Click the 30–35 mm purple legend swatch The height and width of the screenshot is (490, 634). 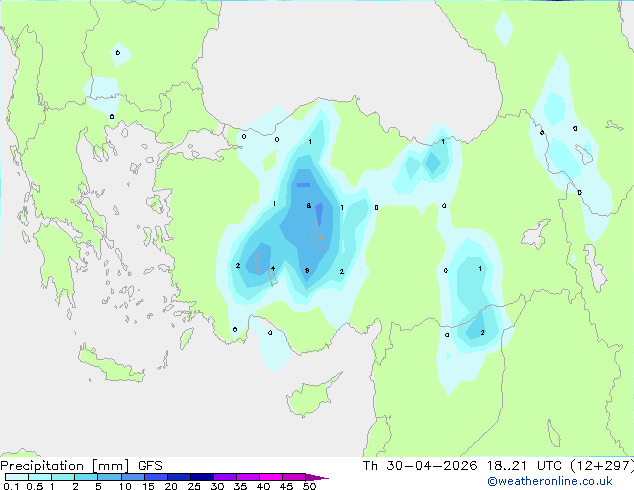click(224, 477)
